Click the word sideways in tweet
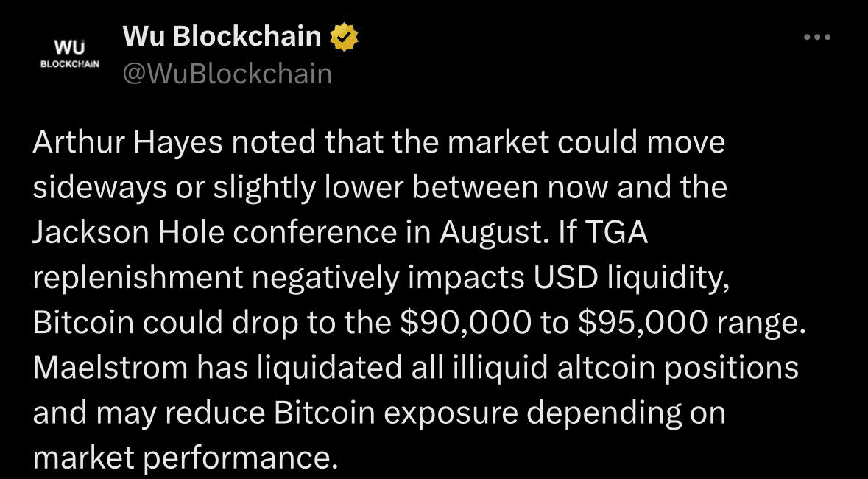Screen dimensions: 868x479 click(99, 189)
